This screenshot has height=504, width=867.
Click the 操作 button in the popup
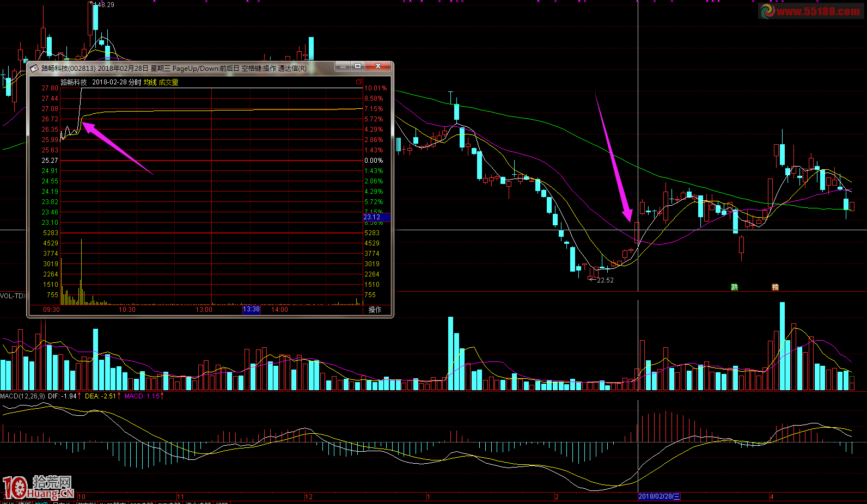coord(375,310)
